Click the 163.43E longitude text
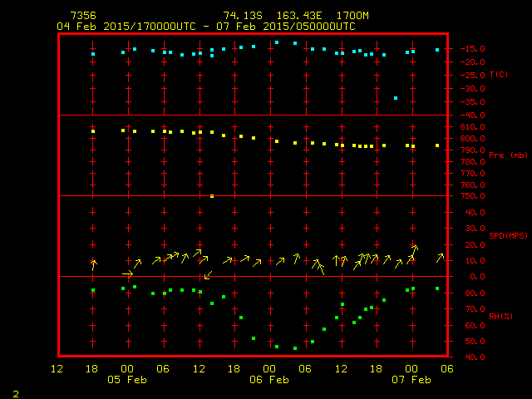Viewport: 532px width, 399px height. click(292, 16)
